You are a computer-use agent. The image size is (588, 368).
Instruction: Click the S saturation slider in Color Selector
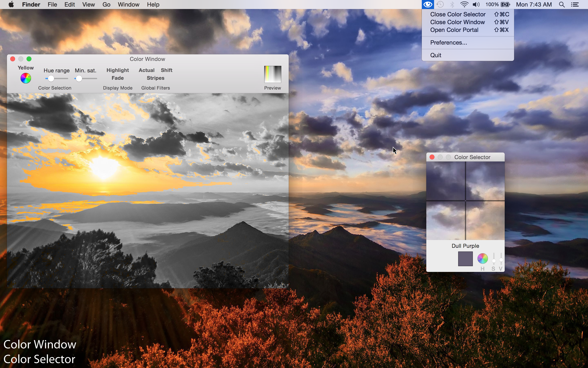point(494,259)
